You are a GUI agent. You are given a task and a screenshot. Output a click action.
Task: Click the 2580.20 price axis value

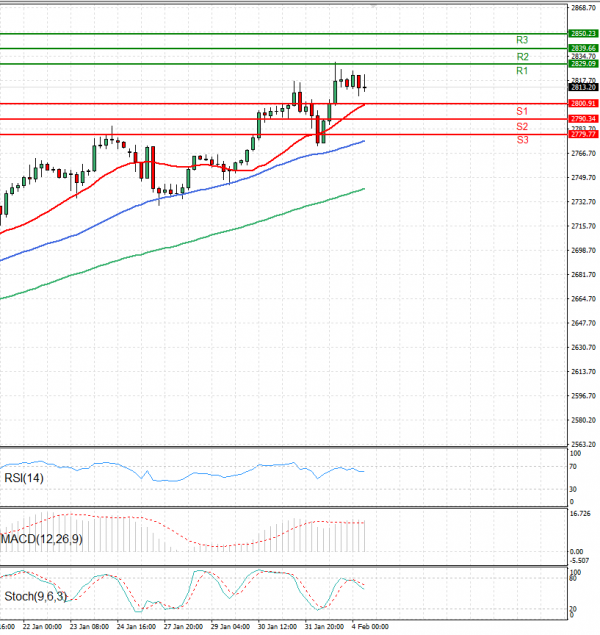[x=583, y=420]
